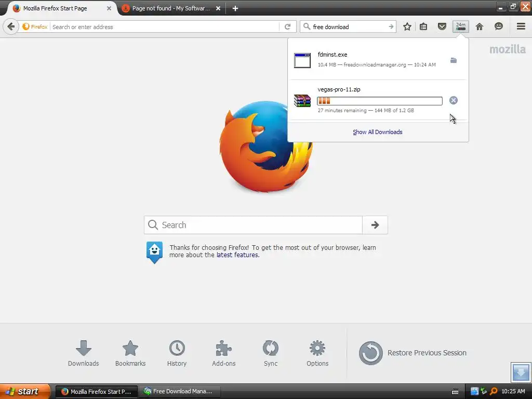Open the Hello chat smiley icon
532x399 pixels.
coord(498,26)
